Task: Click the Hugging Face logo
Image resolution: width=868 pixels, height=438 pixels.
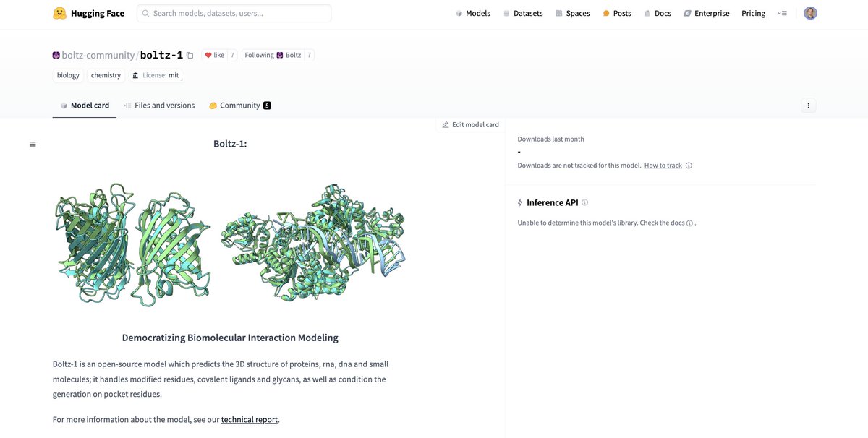Action: [x=88, y=13]
